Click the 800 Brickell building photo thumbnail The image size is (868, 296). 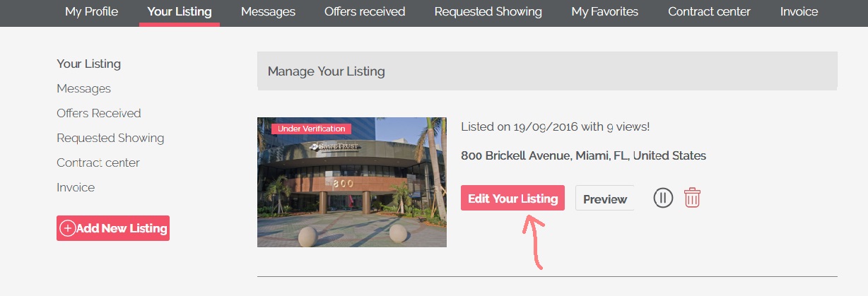tap(352, 182)
